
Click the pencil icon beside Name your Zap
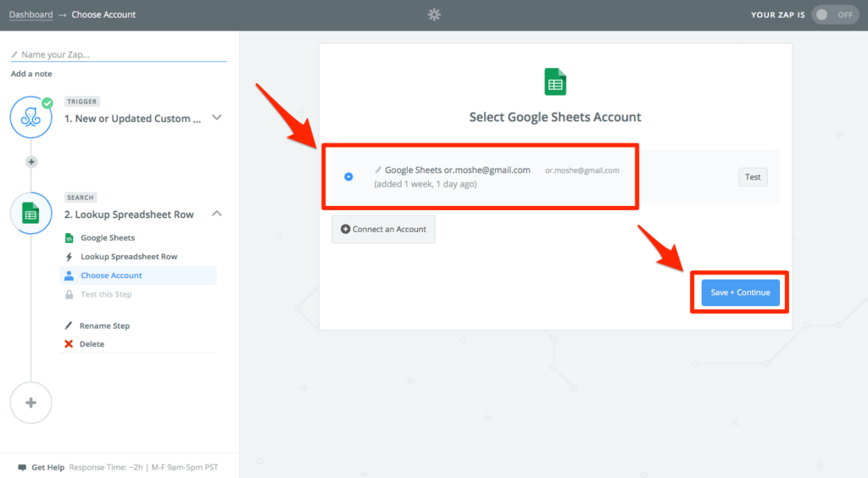pos(14,54)
